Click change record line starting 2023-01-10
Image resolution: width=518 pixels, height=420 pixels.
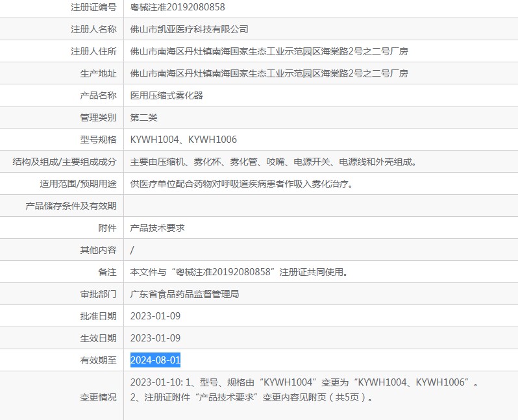point(304,382)
